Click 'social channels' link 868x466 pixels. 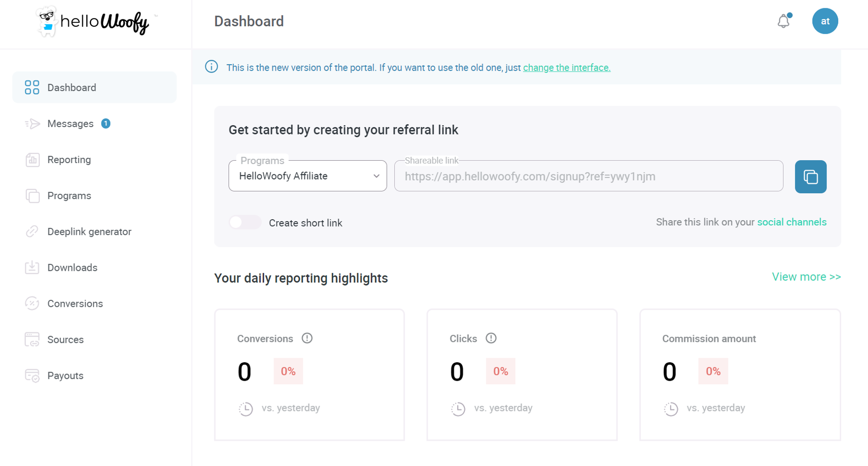click(x=792, y=222)
